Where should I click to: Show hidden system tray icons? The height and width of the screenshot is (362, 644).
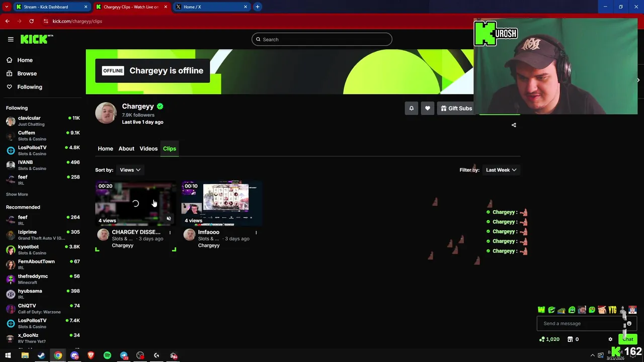pyautogui.click(x=592, y=356)
